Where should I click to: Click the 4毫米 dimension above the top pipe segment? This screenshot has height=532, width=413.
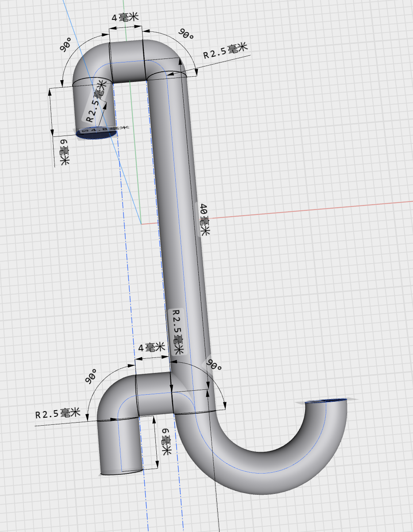[x=125, y=17]
